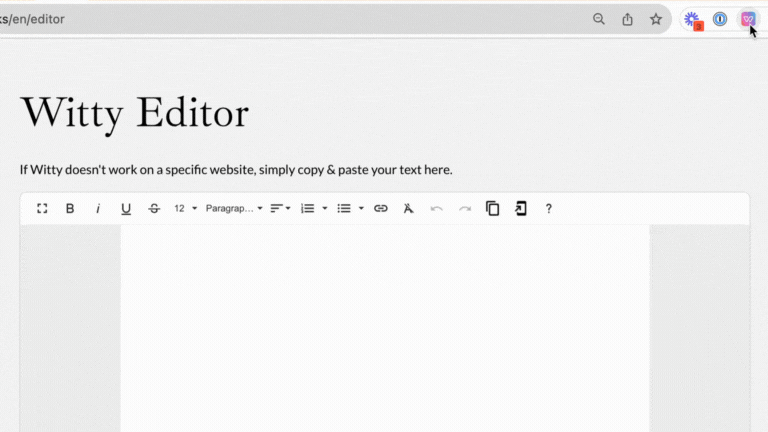Viewport: 768px width, 432px height.
Task: Toggle bold formatting
Action: [70, 208]
